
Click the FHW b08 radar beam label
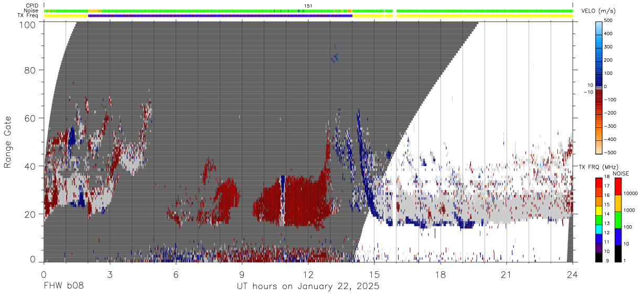pos(63,287)
